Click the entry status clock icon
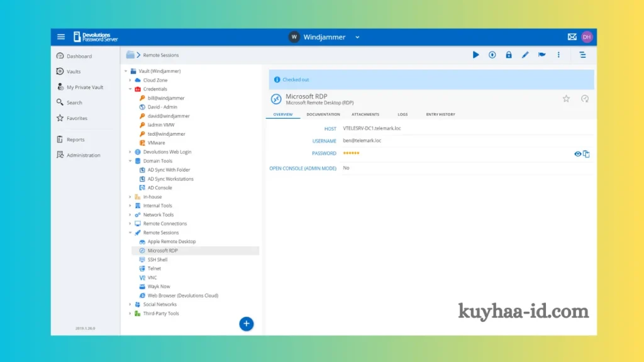644x362 pixels. click(585, 99)
